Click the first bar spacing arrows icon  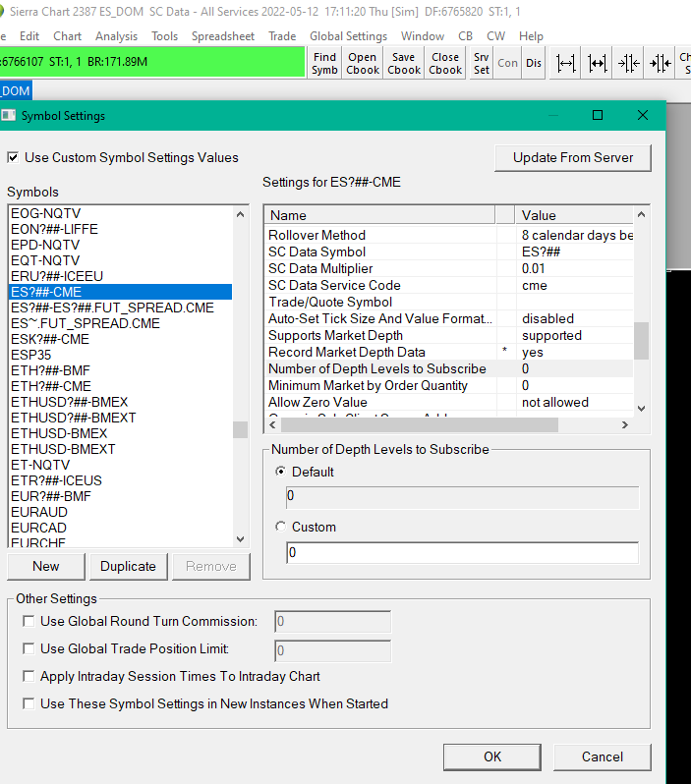point(566,63)
